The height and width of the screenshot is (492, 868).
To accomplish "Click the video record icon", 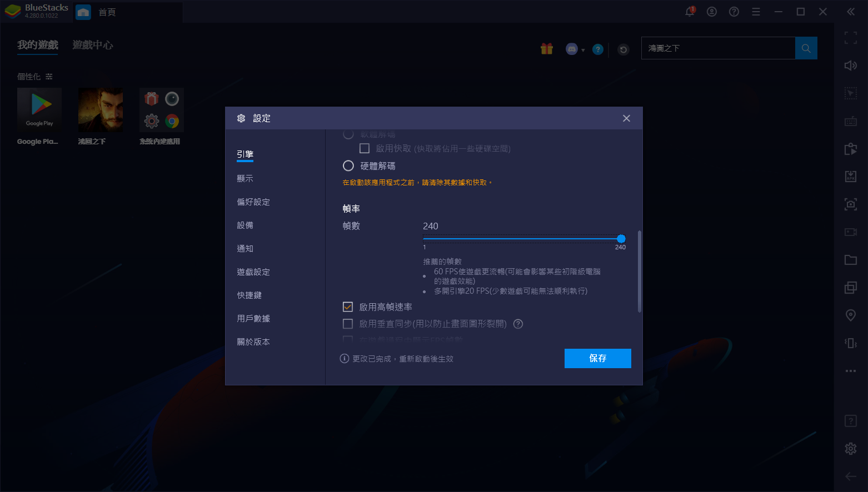I will point(851,232).
